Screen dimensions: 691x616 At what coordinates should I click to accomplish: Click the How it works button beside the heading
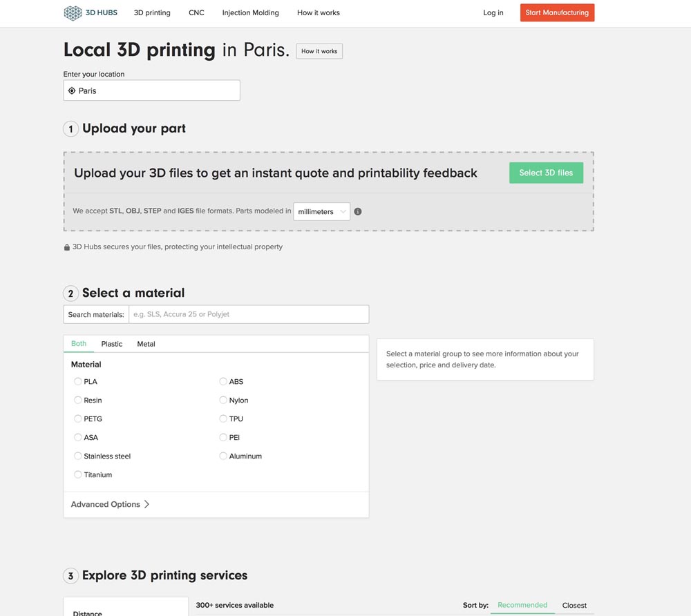pos(319,51)
